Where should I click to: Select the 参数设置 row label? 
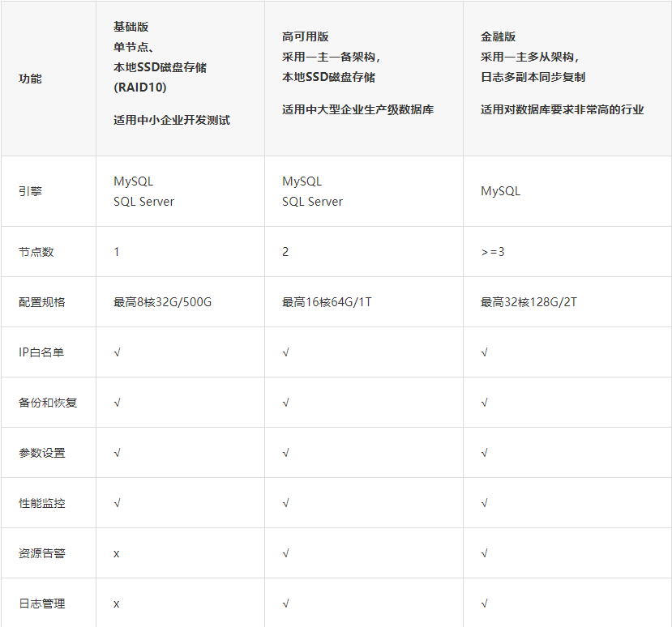point(41,453)
